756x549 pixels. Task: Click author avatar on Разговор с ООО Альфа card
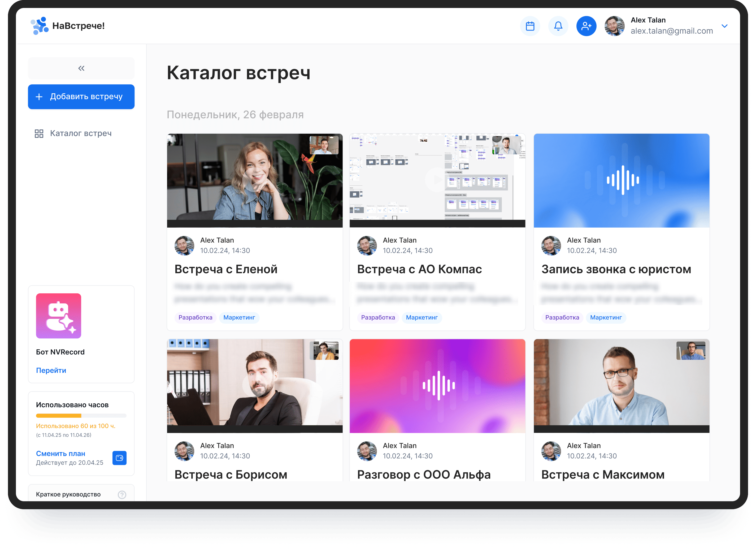pyautogui.click(x=367, y=451)
